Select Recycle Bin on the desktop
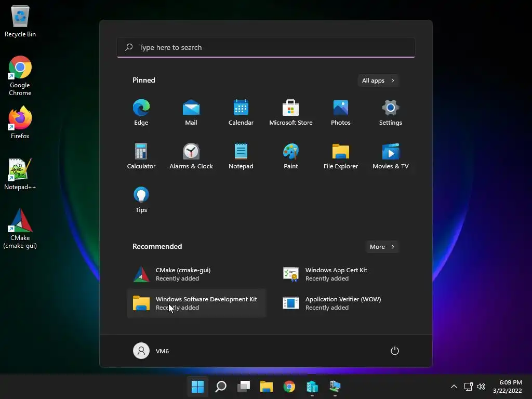Viewport: 532px width, 399px height. pyautogui.click(x=20, y=21)
